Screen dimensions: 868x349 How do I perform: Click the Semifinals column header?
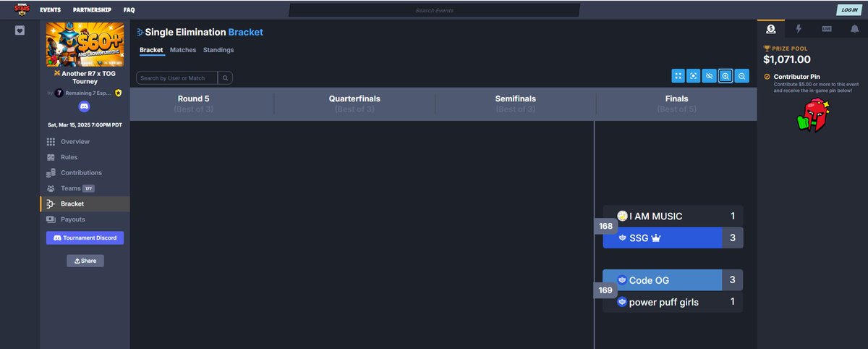tap(516, 104)
